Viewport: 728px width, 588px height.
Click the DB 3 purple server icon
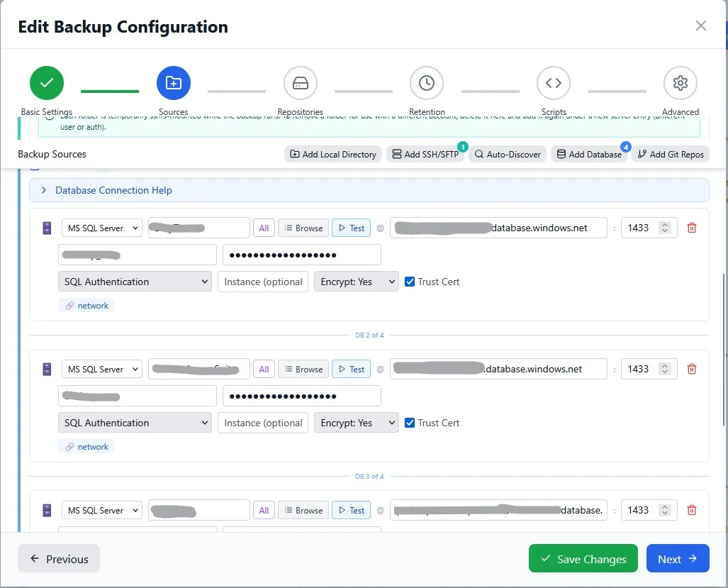point(47,511)
